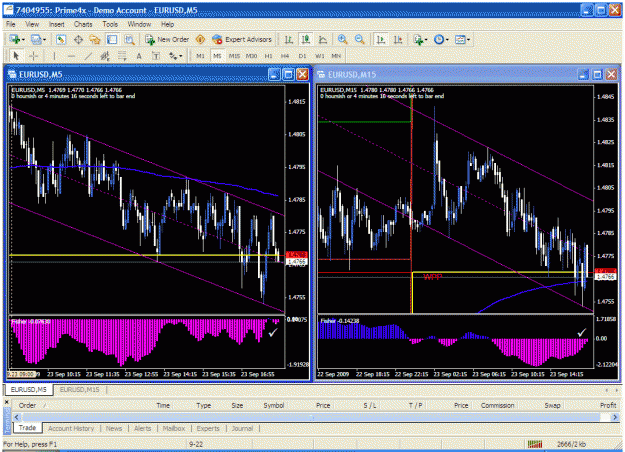Select the trendline drawing tool
This screenshot has height=452, width=625.
pos(88,56)
